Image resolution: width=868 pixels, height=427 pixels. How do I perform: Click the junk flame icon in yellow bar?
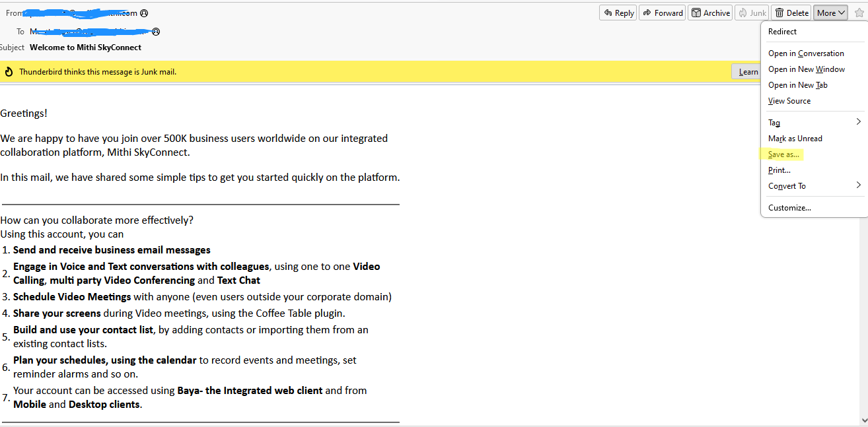[x=9, y=72]
